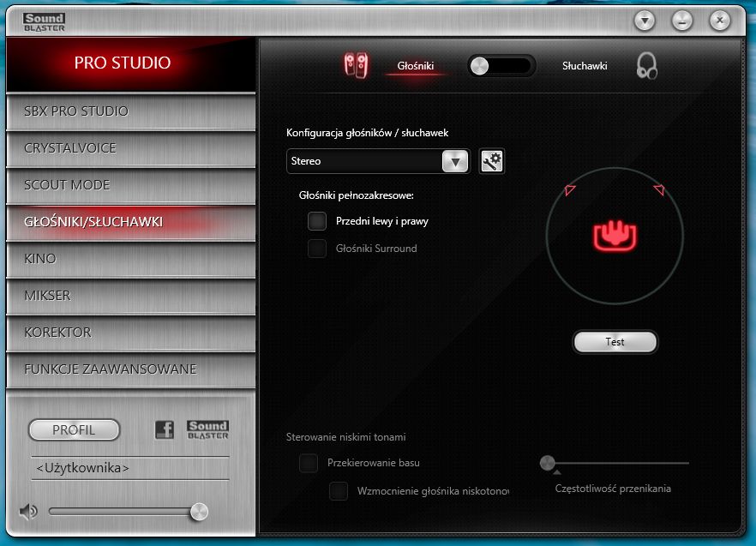Viewport: 756px width, 546px height.
Task: Click the front right speaker triangle
Action: pos(659,189)
